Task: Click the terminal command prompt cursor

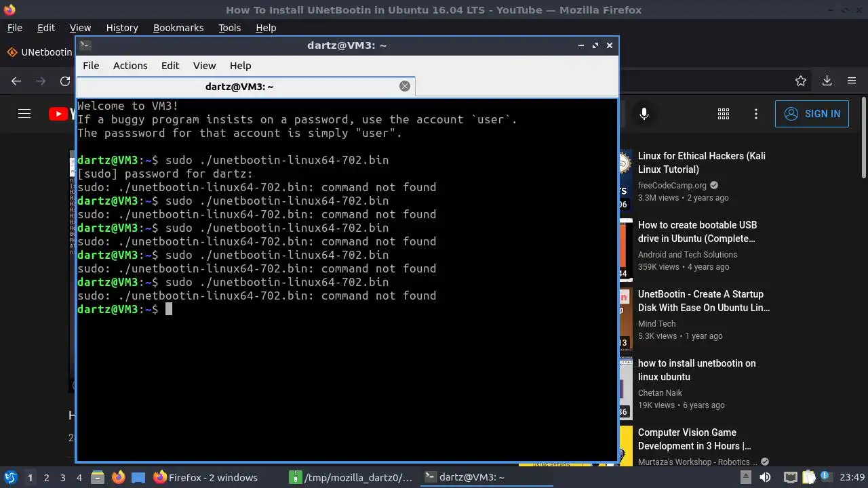Action: pos(169,309)
